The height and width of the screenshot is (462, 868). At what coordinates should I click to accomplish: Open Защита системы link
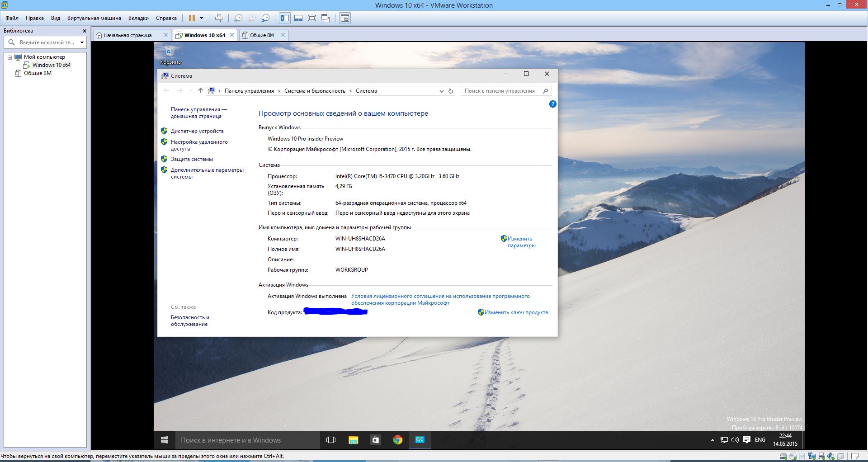pyautogui.click(x=192, y=159)
